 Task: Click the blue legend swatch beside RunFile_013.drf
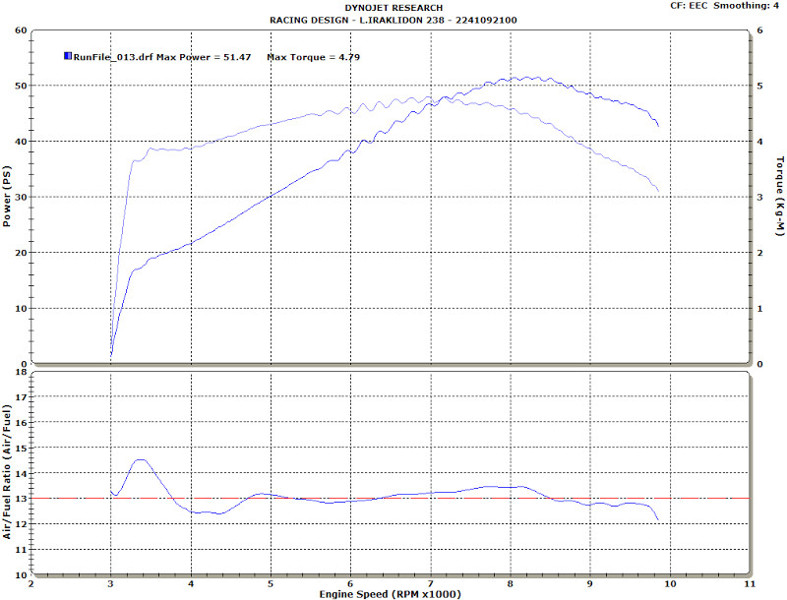click(68, 58)
